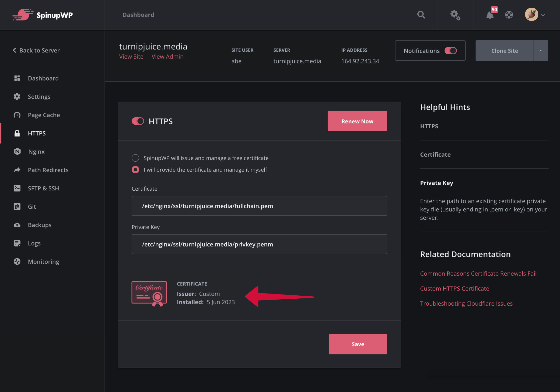Screen dimensions: 560x392
Task: Click the Installed date 5 Jun 2023
Action: coord(220,302)
